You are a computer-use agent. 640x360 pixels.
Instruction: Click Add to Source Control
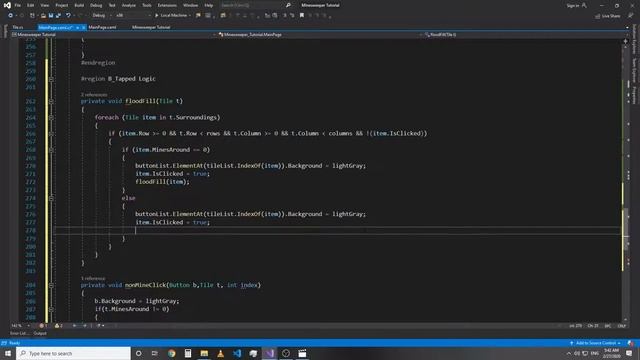point(596,343)
